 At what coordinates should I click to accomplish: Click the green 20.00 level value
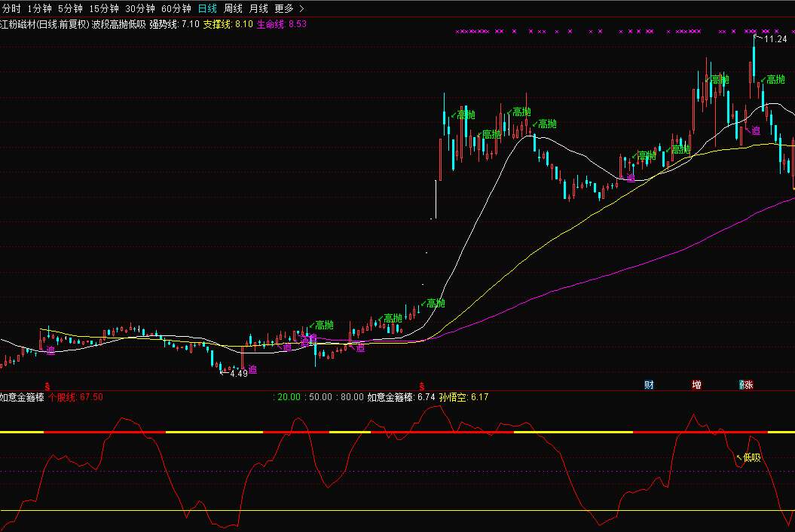click(289, 397)
